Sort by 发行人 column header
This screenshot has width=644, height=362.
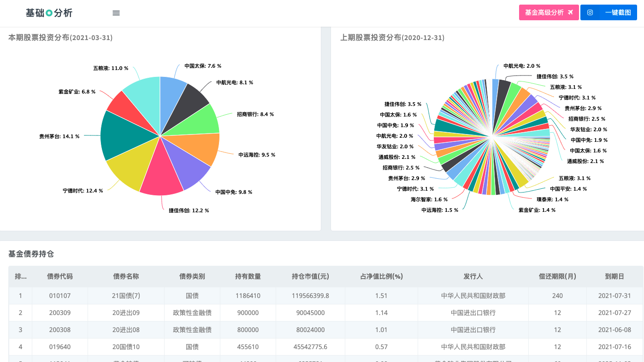tap(473, 276)
